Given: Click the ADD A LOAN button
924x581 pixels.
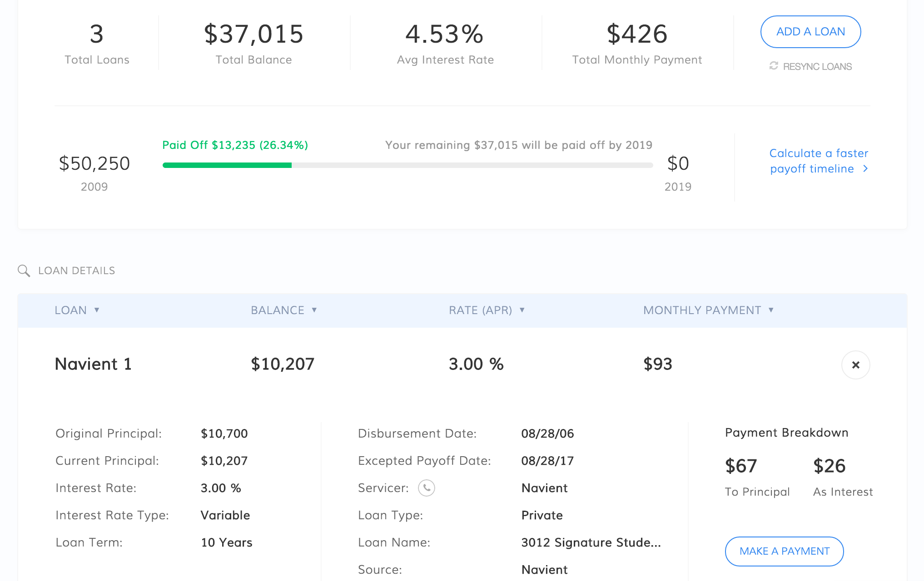Looking at the screenshot, I should 810,31.
